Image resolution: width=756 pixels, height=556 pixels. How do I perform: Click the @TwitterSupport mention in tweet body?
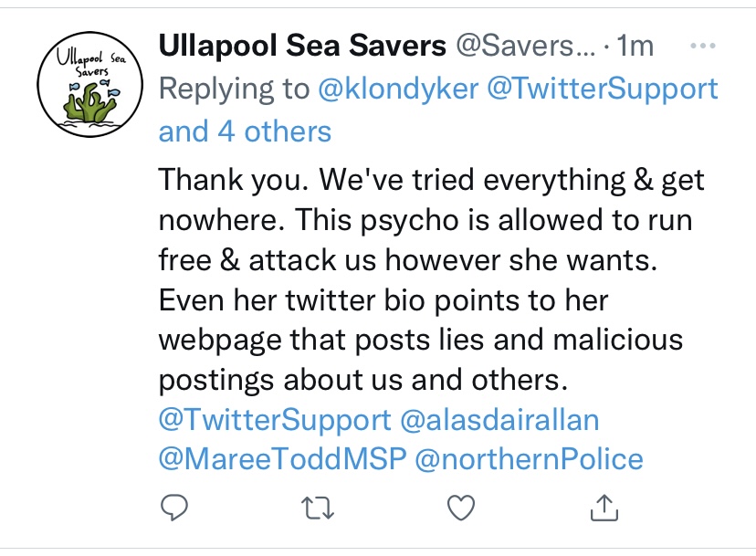[275, 419]
